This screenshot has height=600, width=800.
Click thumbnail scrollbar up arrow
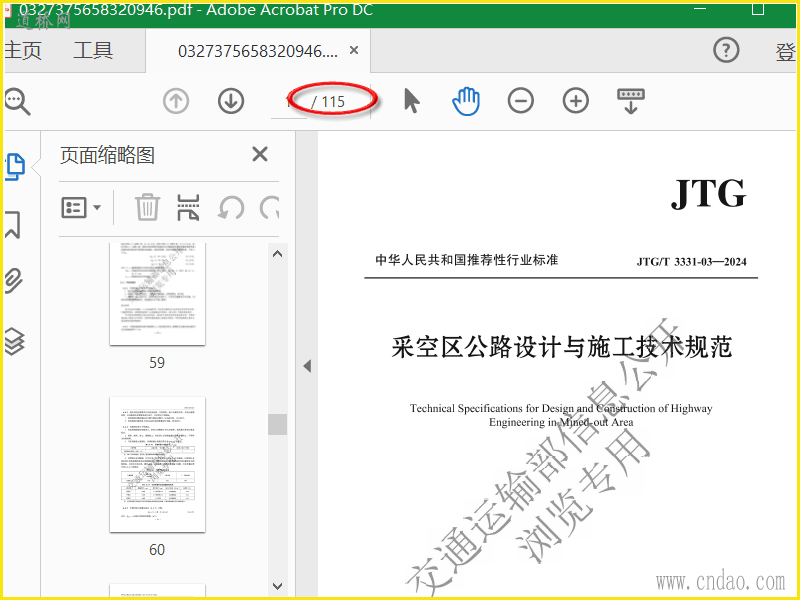(x=278, y=254)
